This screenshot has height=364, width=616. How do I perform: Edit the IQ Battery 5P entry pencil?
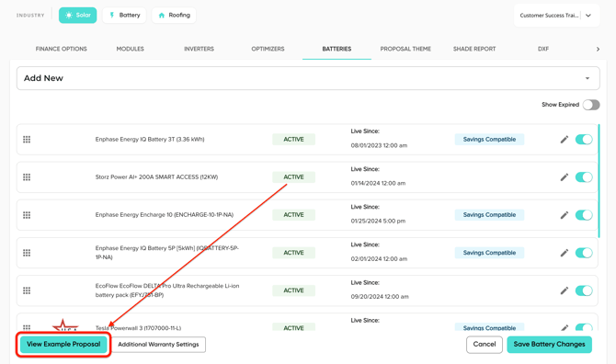pyautogui.click(x=565, y=253)
